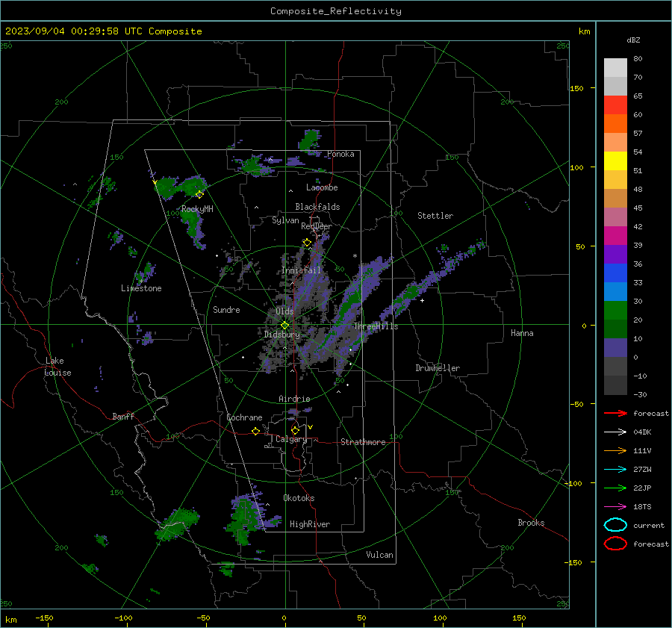Pick the purple 36-39 dBZ swatch

[615, 255]
